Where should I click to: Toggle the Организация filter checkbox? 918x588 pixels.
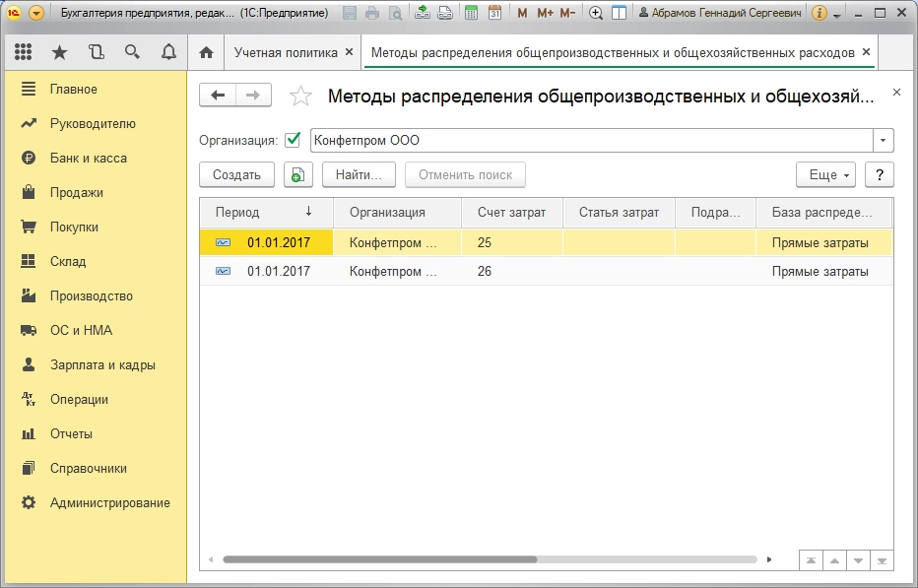click(x=293, y=140)
